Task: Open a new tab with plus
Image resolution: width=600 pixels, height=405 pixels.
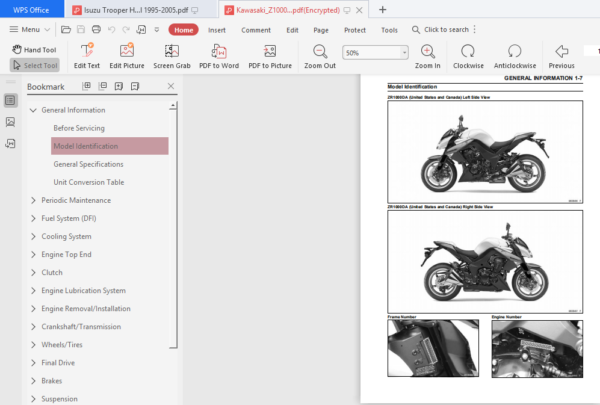Action: click(382, 10)
